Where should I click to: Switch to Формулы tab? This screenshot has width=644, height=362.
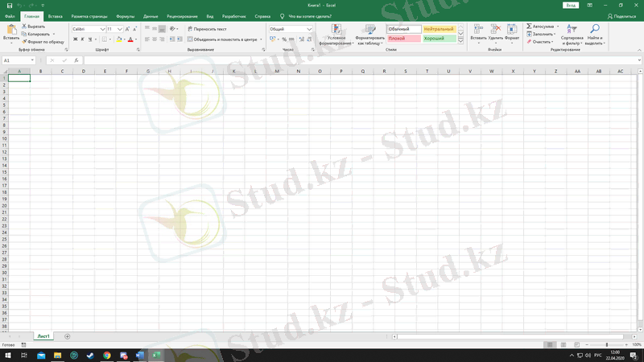(x=126, y=16)
